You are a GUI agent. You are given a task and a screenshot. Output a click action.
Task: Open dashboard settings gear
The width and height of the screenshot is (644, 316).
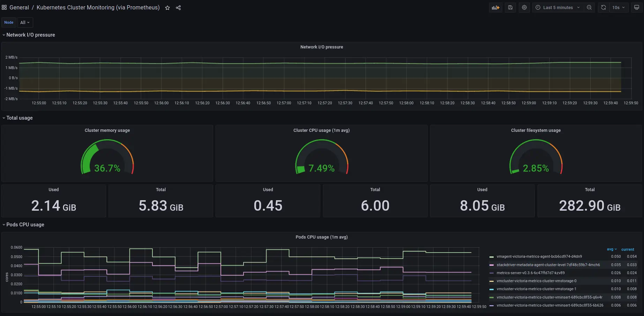click(x=524, y=8)
